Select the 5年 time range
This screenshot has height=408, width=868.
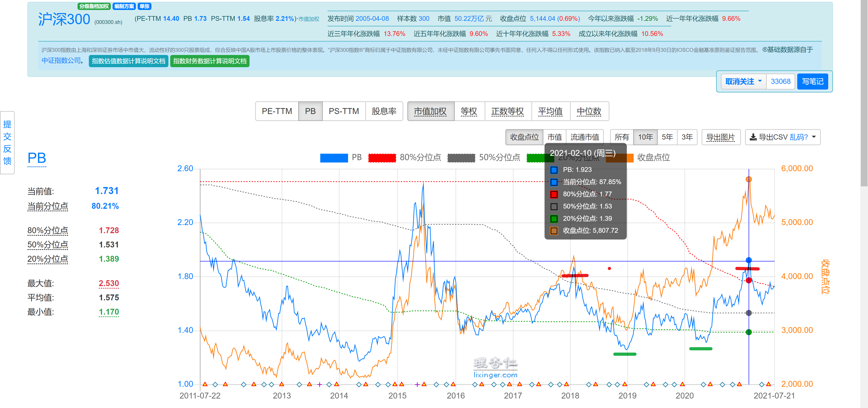[x=667, y=137]
